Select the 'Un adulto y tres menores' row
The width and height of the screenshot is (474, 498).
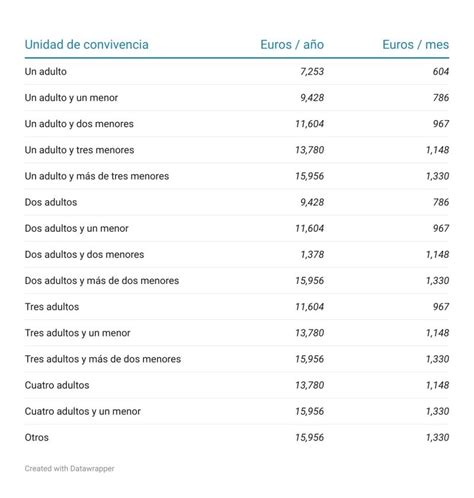(x=237, y=150)
